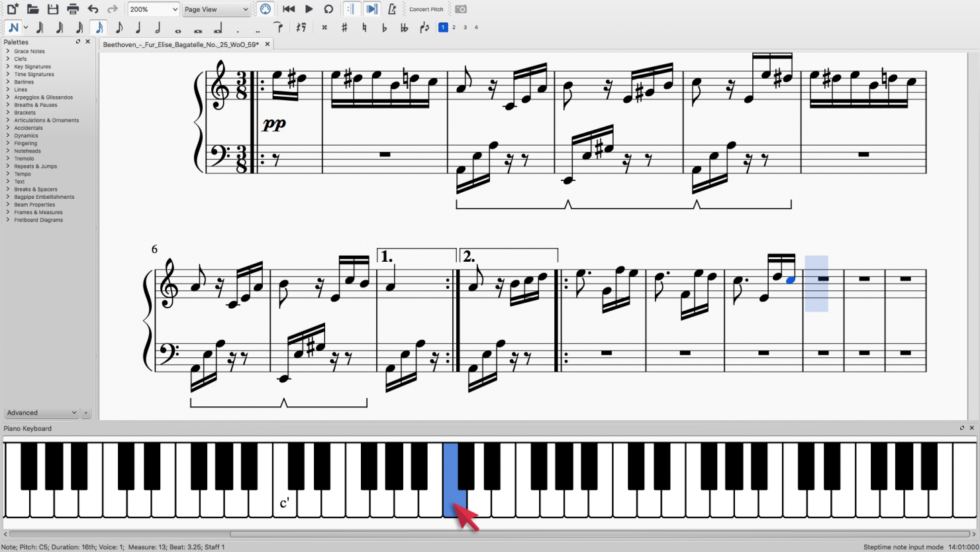980x552 pixels.
Task: Print the Für Elise score
Action: [x=72, y=9]
